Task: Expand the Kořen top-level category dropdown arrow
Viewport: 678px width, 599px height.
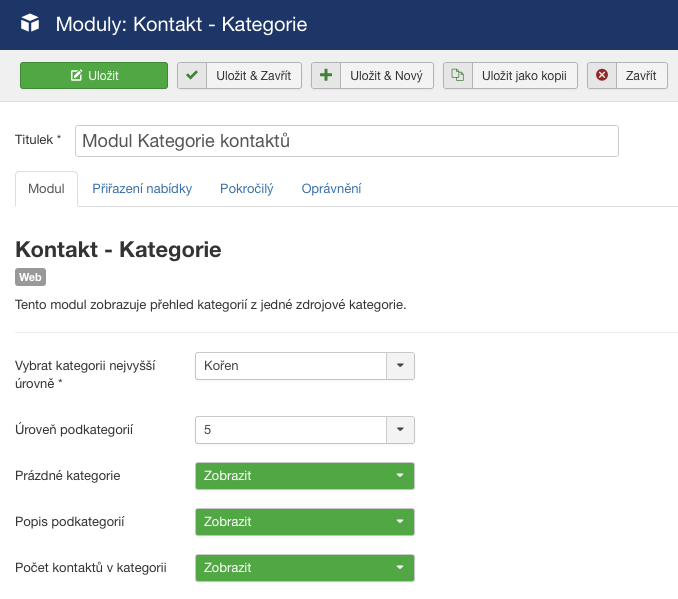Action: pos(400,366)
